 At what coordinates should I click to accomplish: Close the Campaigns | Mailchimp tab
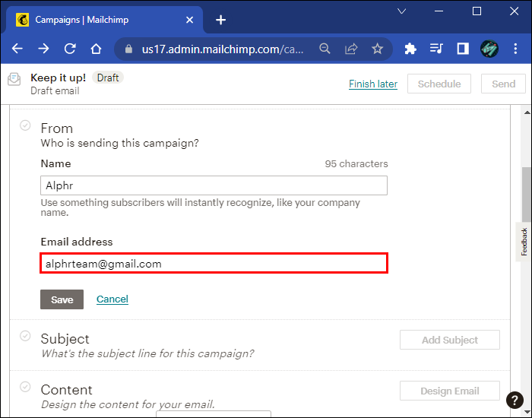190,20
